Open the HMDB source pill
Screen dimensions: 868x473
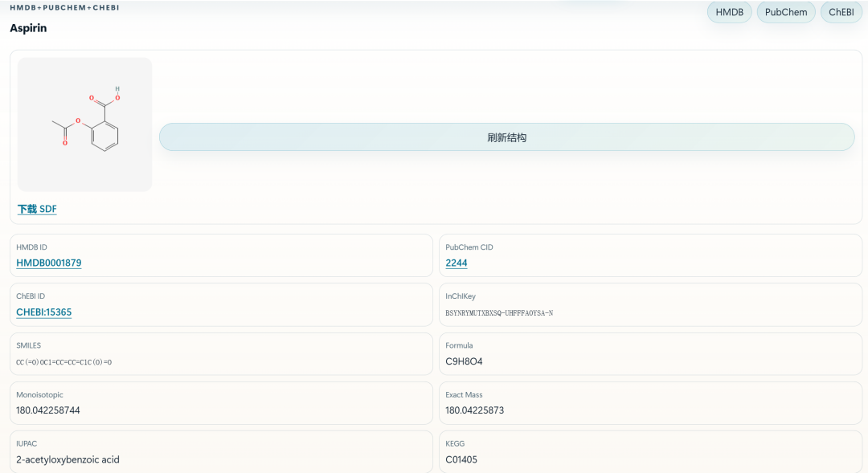click(729, 12)
